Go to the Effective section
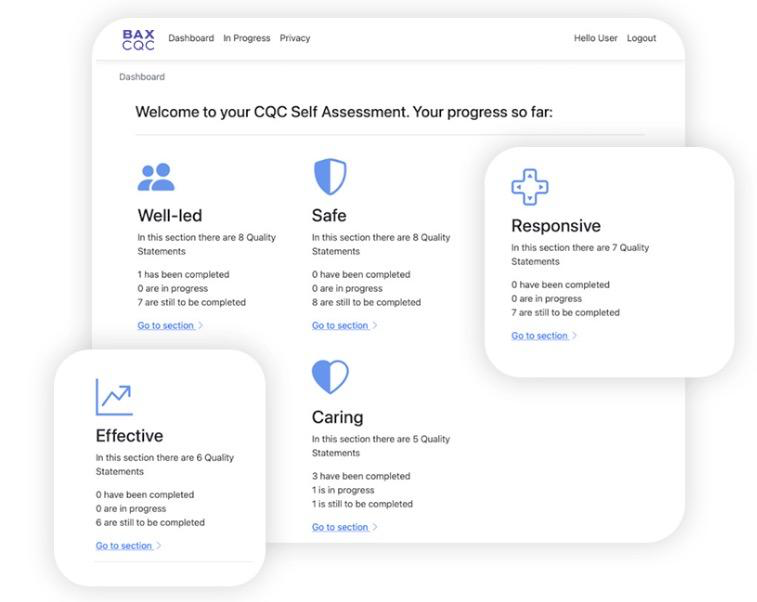The image size is (757, 602). [x=124, y=546]
